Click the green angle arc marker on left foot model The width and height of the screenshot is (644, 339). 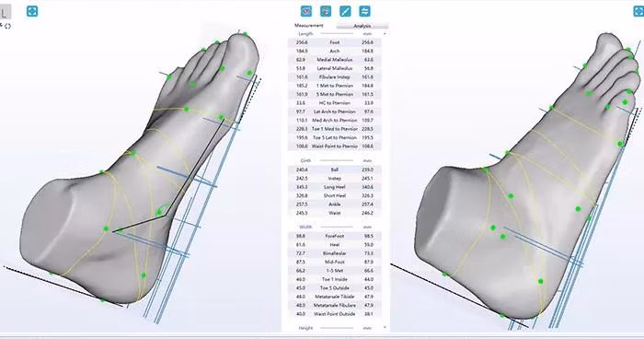[165, 207]
